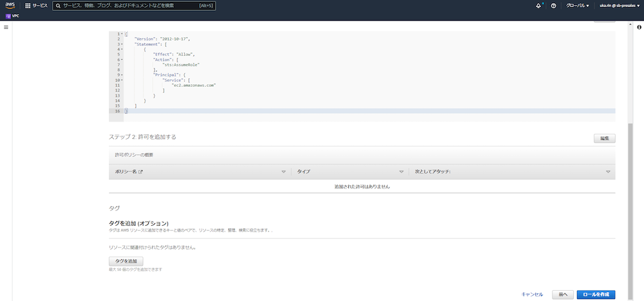This screenshot has height=301, width=644.
Task: Open the Global region dropdown
Action: [x=577, y=5]
